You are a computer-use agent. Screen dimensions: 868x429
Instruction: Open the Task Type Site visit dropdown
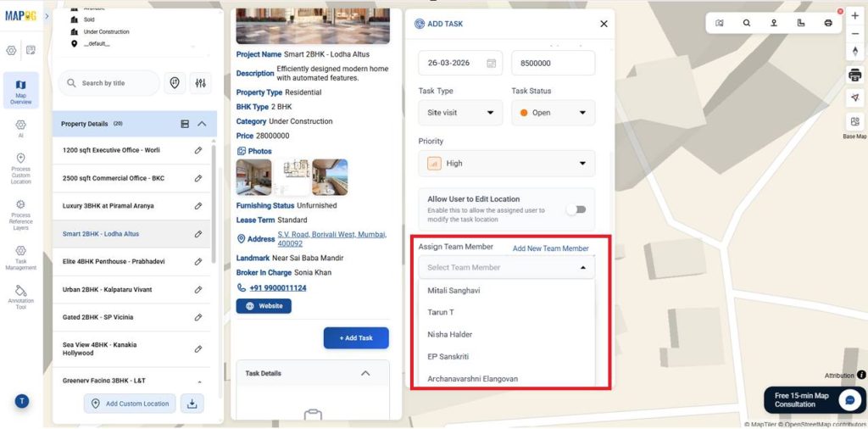460,113
